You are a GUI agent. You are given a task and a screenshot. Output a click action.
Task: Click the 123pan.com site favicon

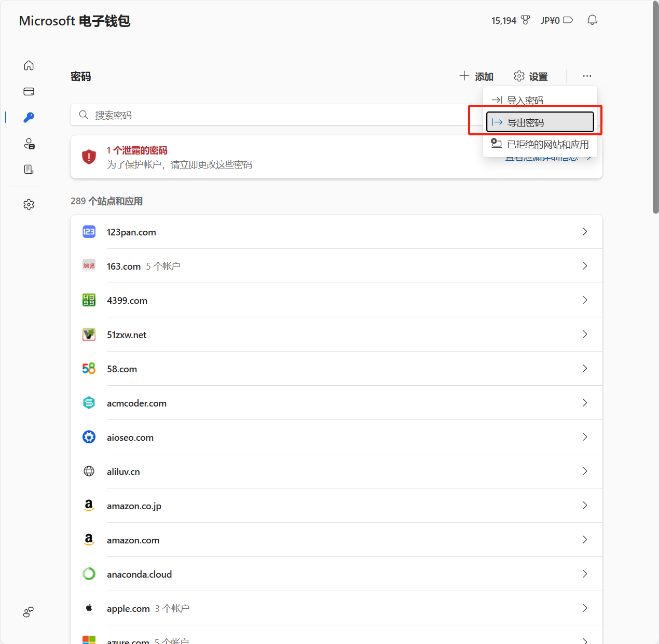(x=89, y=232)
